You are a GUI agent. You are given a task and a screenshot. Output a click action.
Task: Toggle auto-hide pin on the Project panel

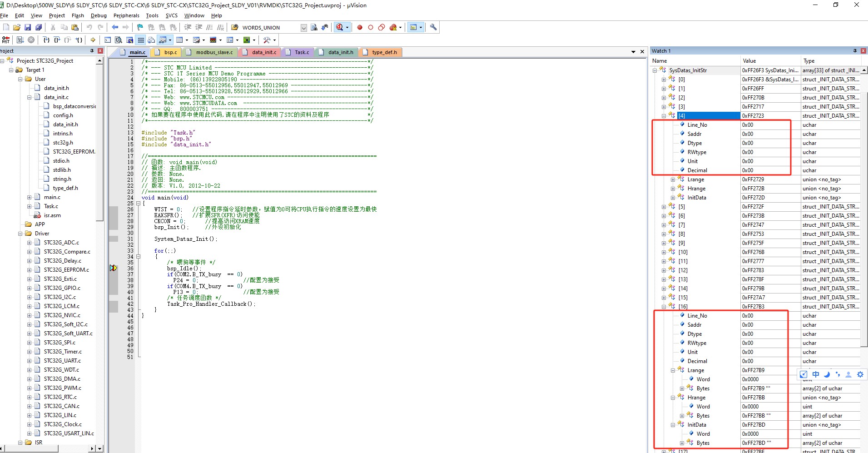(x=92, y=51)
